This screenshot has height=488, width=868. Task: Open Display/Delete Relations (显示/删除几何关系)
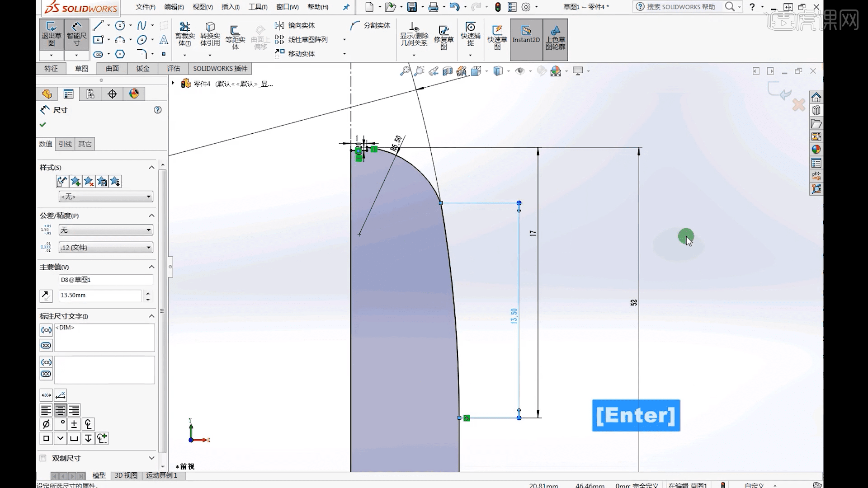[414, 34]
